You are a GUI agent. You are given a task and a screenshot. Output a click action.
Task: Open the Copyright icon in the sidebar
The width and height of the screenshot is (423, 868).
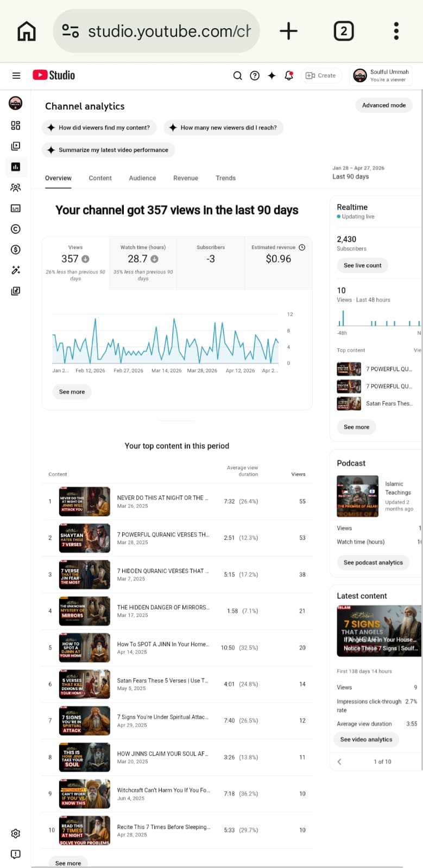coord(16,229)
